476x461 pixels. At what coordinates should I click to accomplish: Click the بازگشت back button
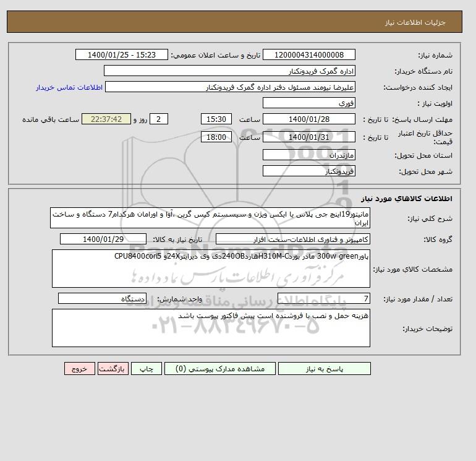(x=113, y=369)
